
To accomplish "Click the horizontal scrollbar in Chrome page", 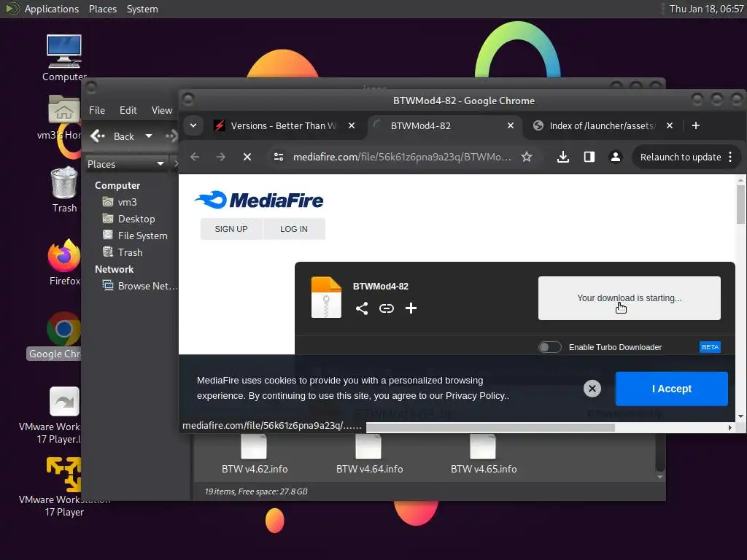I will (490, 427).
